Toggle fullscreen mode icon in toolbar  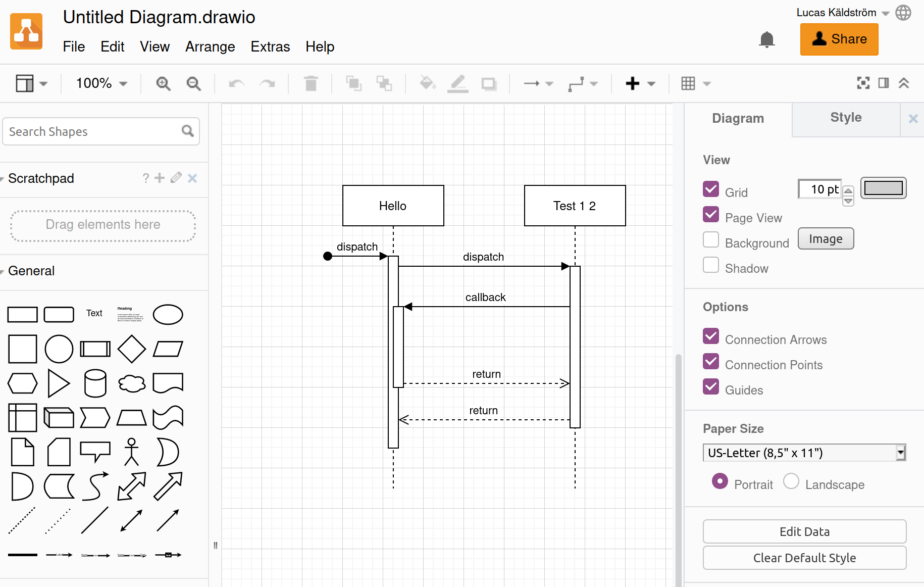click(863, 83)
